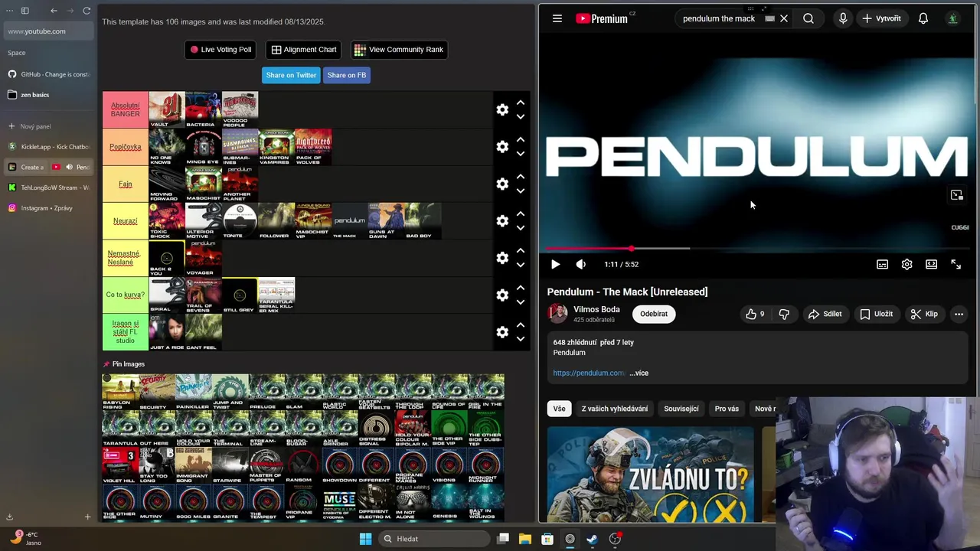Open the Alignment Chart
The image size is (980, 551).
304,50
